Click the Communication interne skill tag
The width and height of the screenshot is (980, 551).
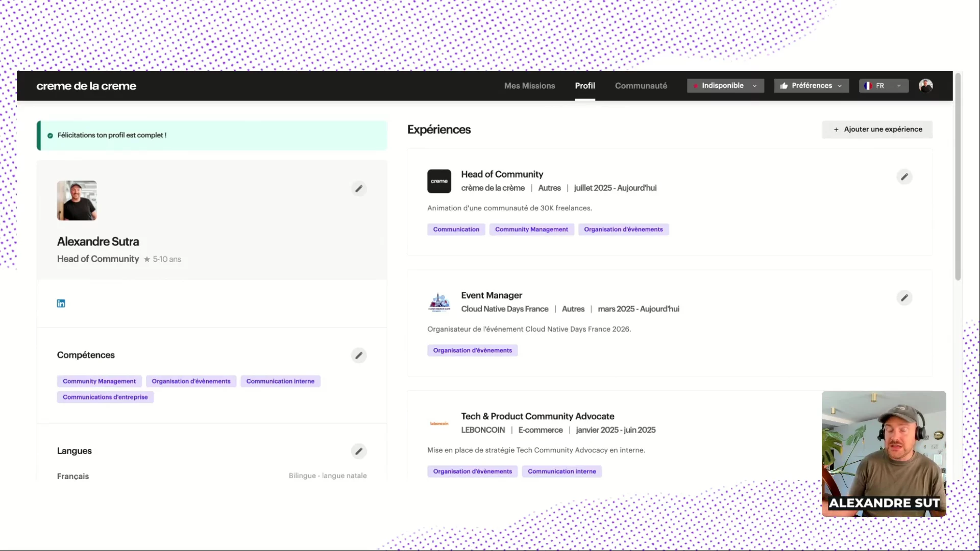280,381
